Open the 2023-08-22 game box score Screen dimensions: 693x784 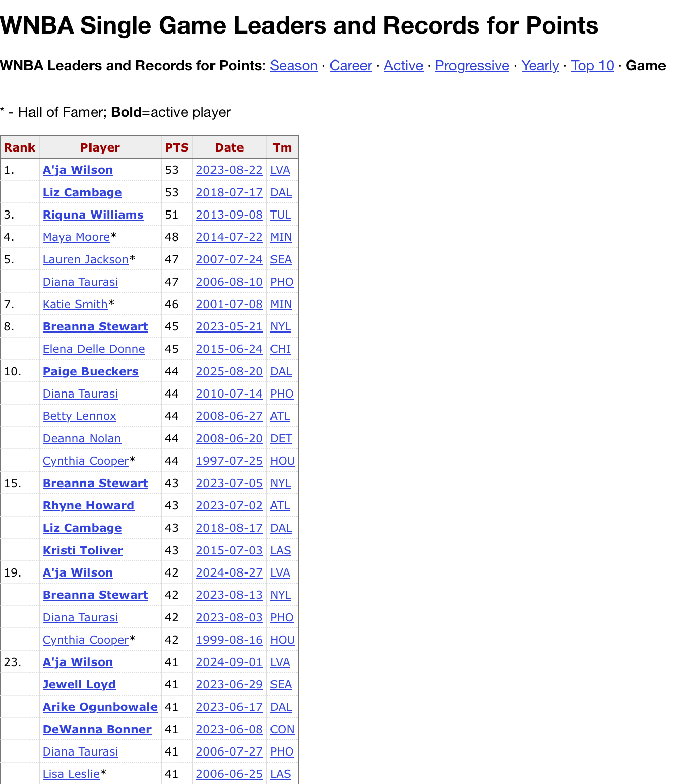click(229, 170)
